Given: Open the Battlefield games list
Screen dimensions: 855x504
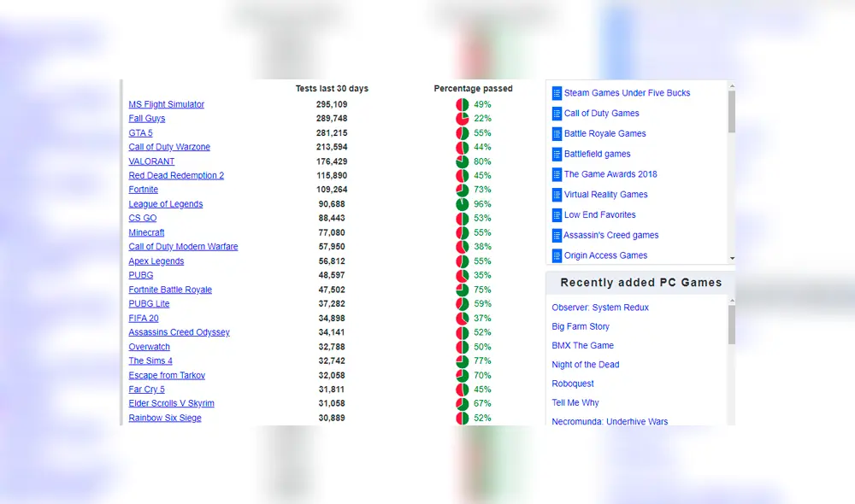Looking at the screenshot, I should click(x=597, y=154).
